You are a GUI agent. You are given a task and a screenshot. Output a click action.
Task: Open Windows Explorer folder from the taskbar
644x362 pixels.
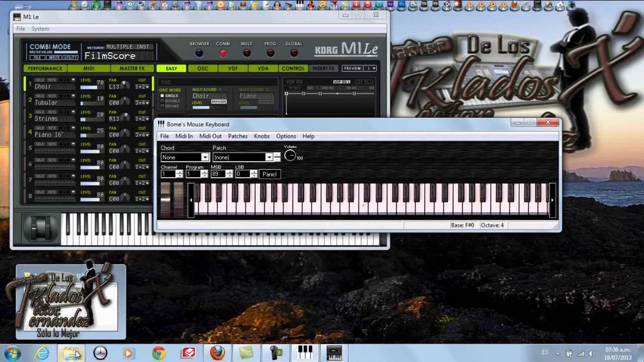pos(71,353)
